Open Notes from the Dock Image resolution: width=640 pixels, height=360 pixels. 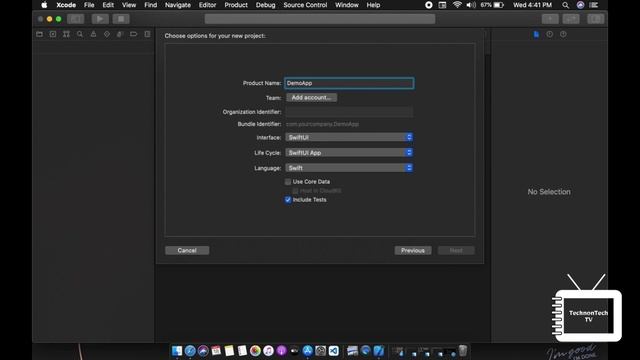[x=229, y=351]
